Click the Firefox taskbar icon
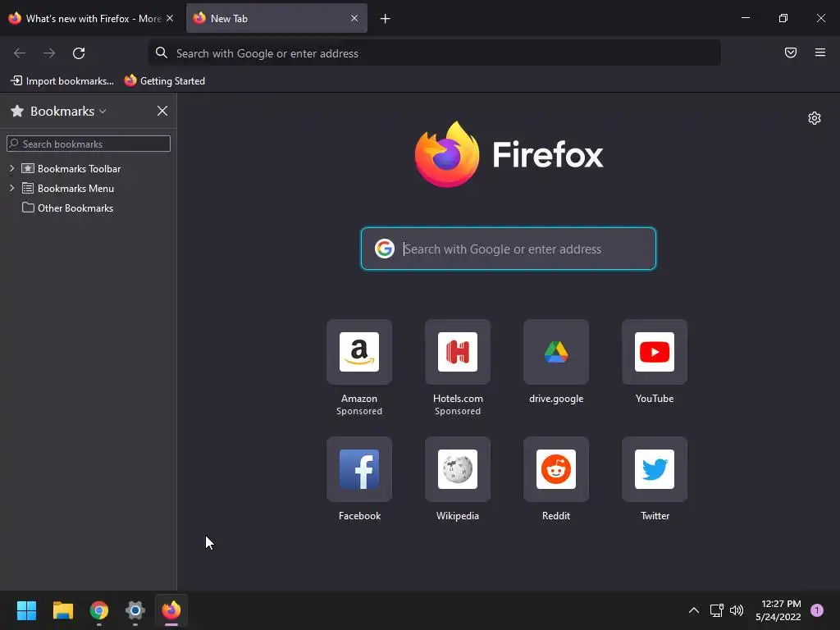 (x=171, y=610)
